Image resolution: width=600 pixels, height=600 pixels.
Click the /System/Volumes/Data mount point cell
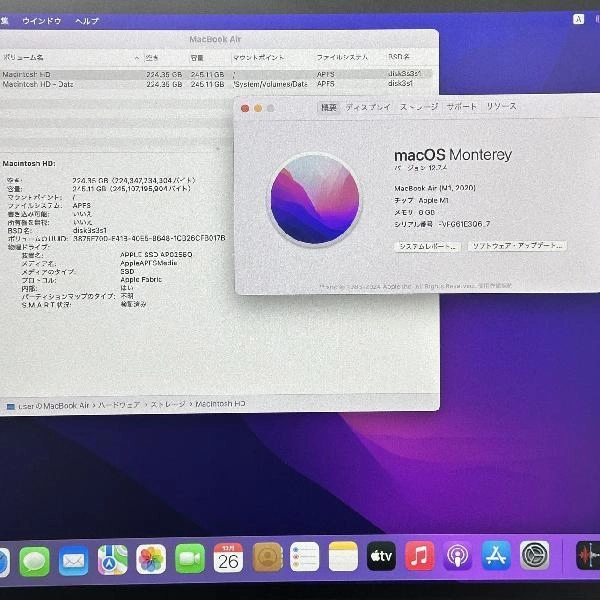coord(270,84)
